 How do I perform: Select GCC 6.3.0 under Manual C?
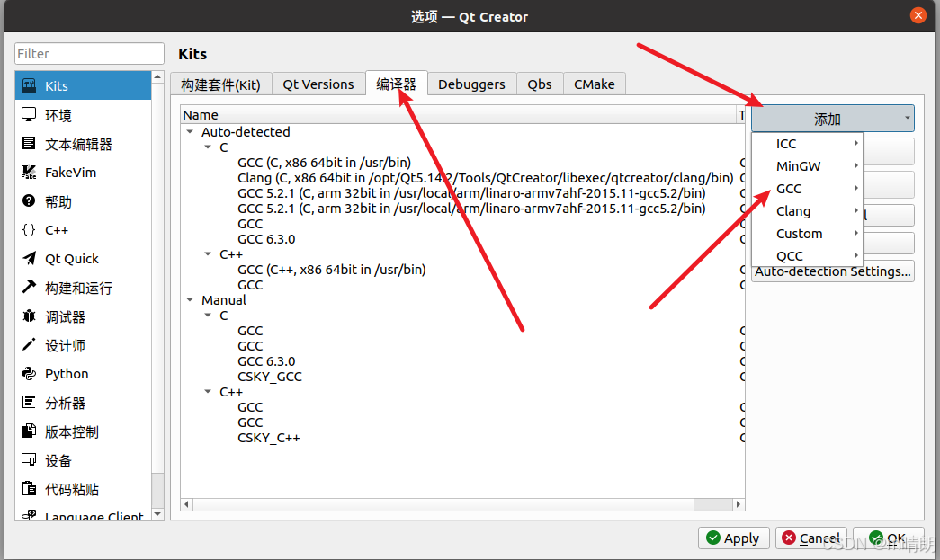pyautogui.click(x=266, y=361)
